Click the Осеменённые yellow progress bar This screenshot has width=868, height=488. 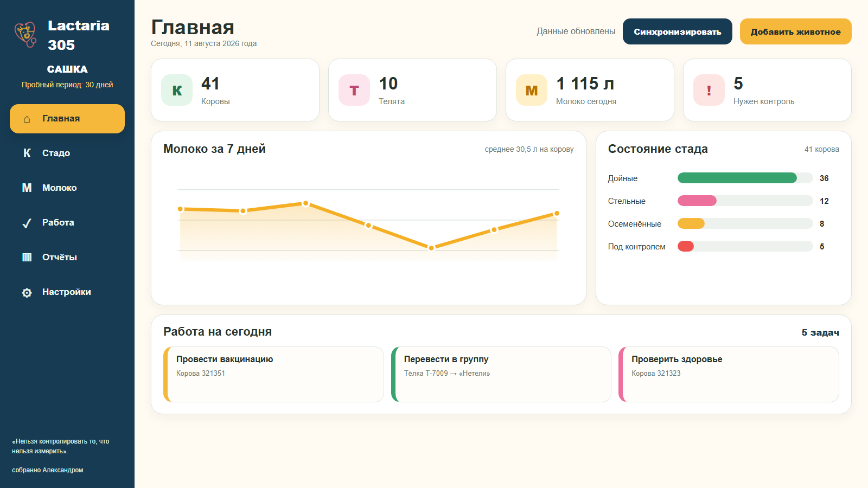pos(691,223)
